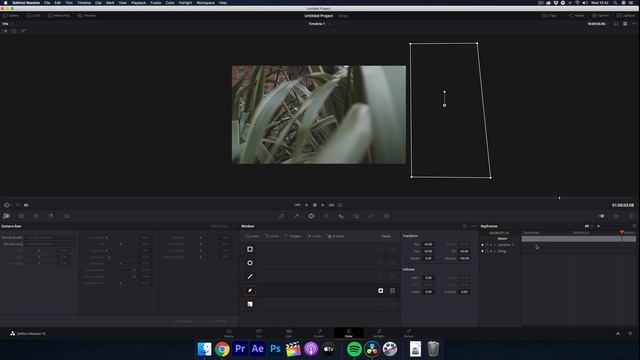Switch to the Deliver page tab
Screen dimensions: 640x360
(x=409, y=333)
